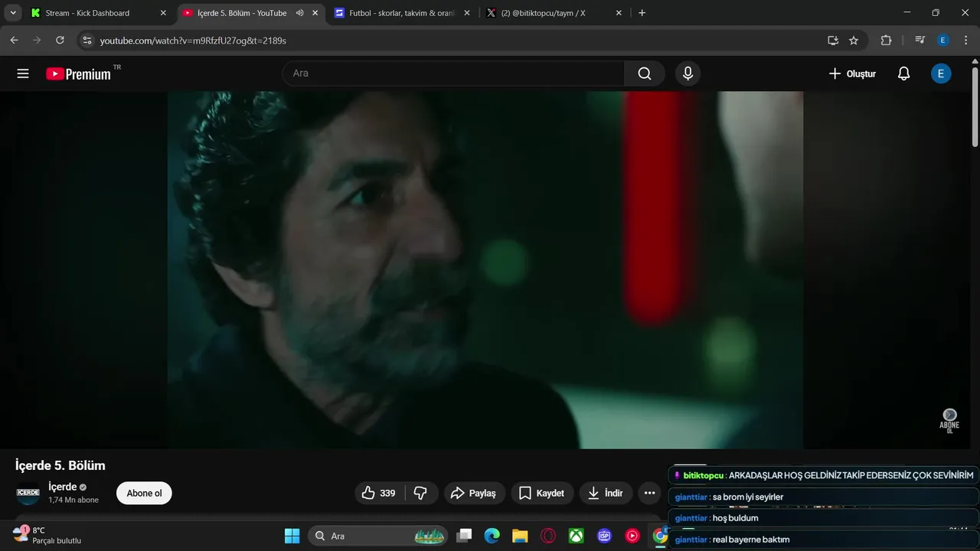Open the ISP app on taskbar
Image resolution: width=980 pixels, height=551 pixels.
click(604, 536)
